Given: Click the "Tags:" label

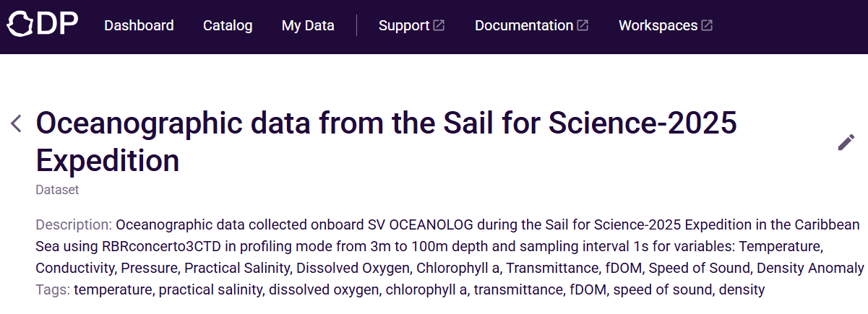Looking at the screenshot, I should [x=53, y=290].
